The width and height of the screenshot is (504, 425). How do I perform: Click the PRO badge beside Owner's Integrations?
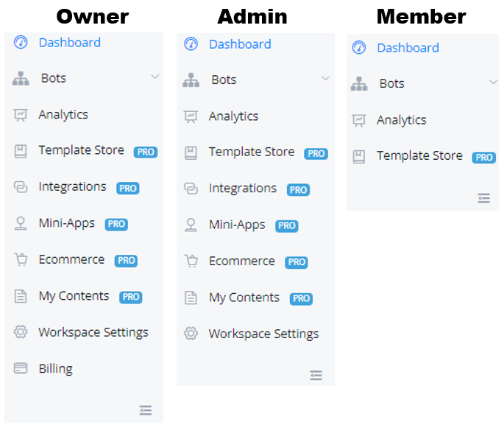click(128, 188)
